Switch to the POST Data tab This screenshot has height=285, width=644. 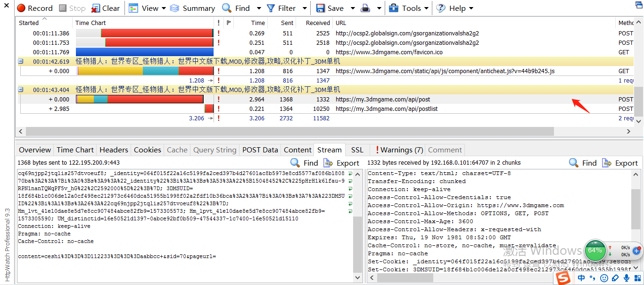(x=260, y=150)
